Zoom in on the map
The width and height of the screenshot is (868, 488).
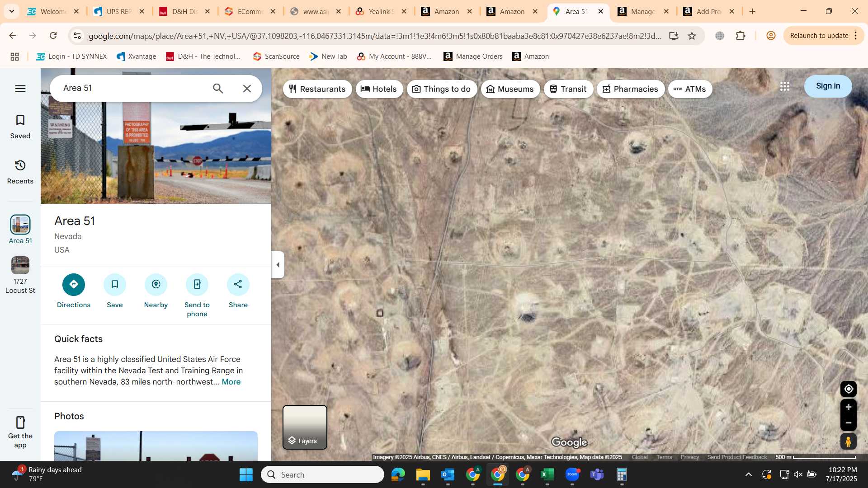(849, 407)
